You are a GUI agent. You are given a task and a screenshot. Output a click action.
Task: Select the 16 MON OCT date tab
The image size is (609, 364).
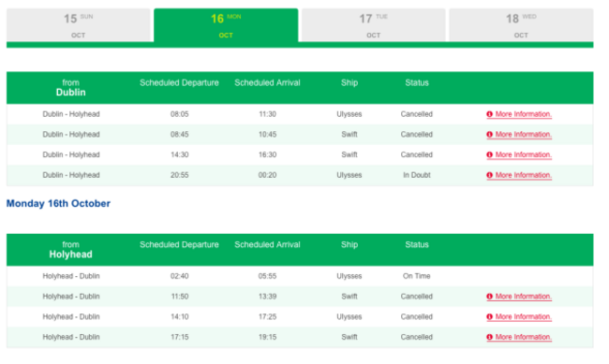(226, 25)
